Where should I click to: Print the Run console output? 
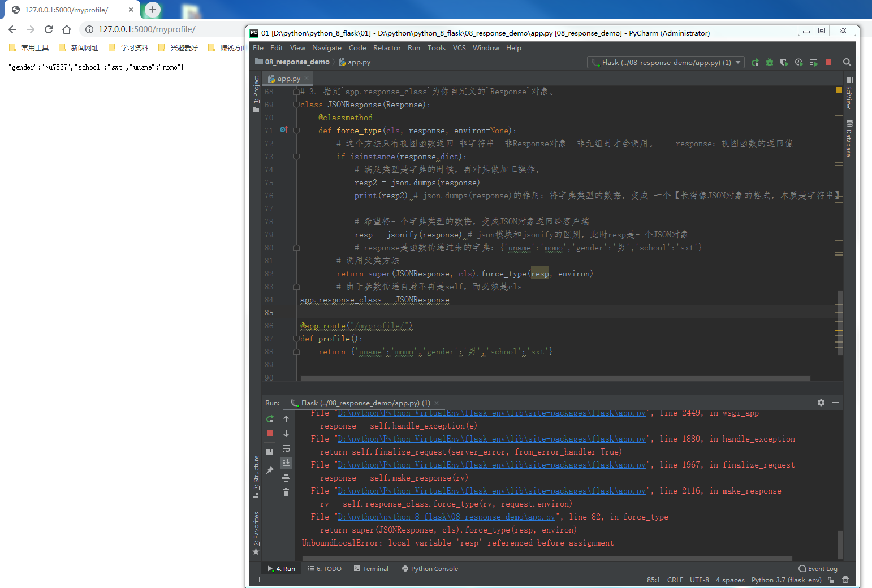tap(286, 478)
